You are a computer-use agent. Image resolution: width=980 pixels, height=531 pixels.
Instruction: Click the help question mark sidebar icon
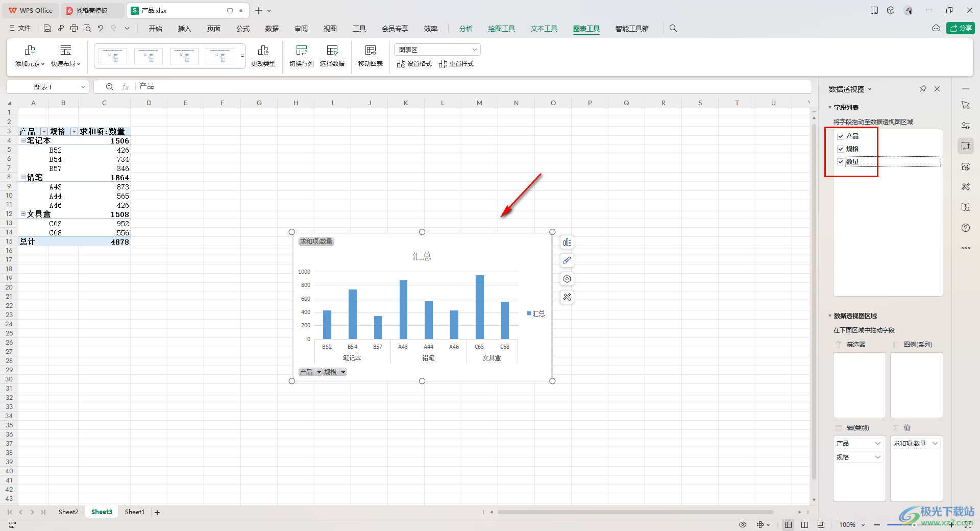(966, 228)
